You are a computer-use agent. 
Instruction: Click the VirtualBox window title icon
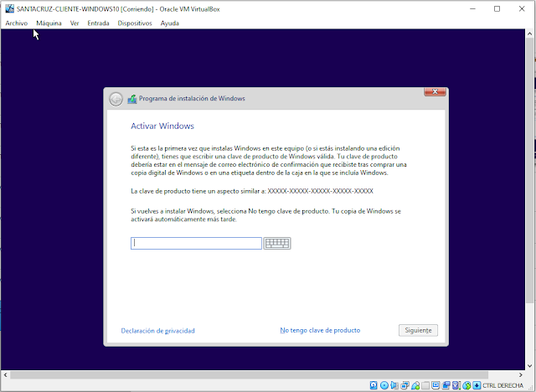(x=9, y=9)
